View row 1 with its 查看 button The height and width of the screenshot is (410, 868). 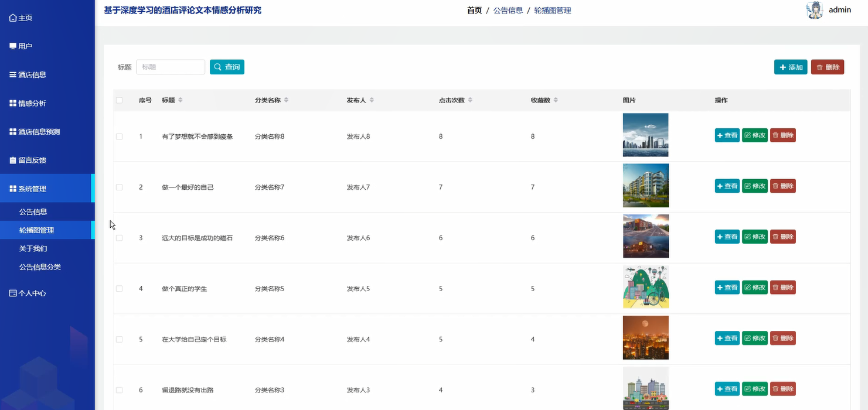727,135
